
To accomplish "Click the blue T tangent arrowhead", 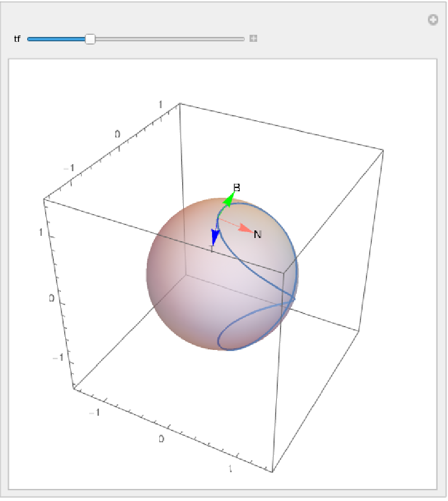I will (x=215, y=237).
